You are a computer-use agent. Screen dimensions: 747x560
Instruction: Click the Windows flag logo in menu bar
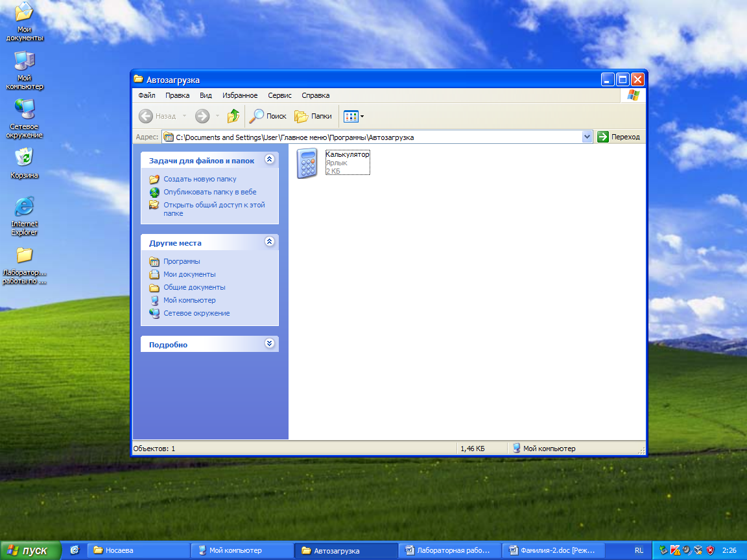633,95
